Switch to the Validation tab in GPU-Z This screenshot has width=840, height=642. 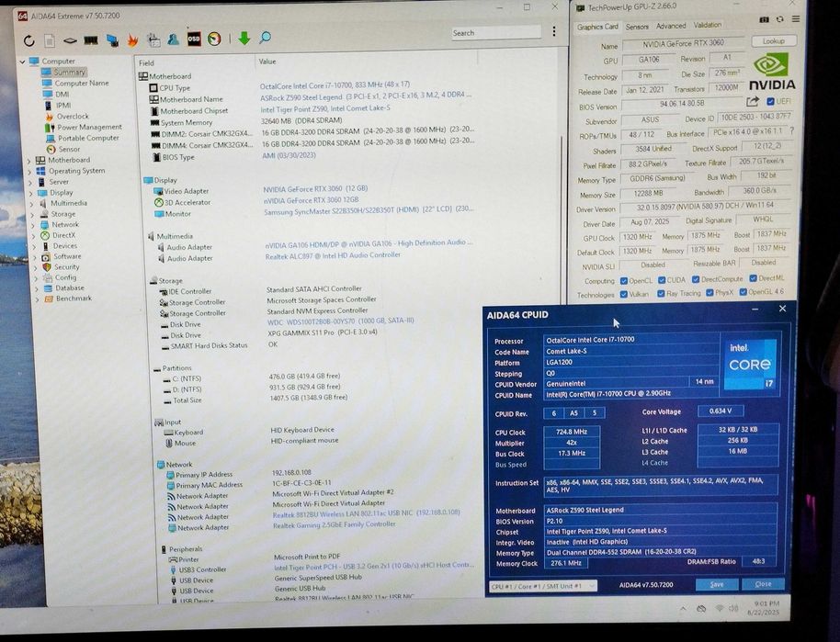pyautogui.click(x=707, y=25)
